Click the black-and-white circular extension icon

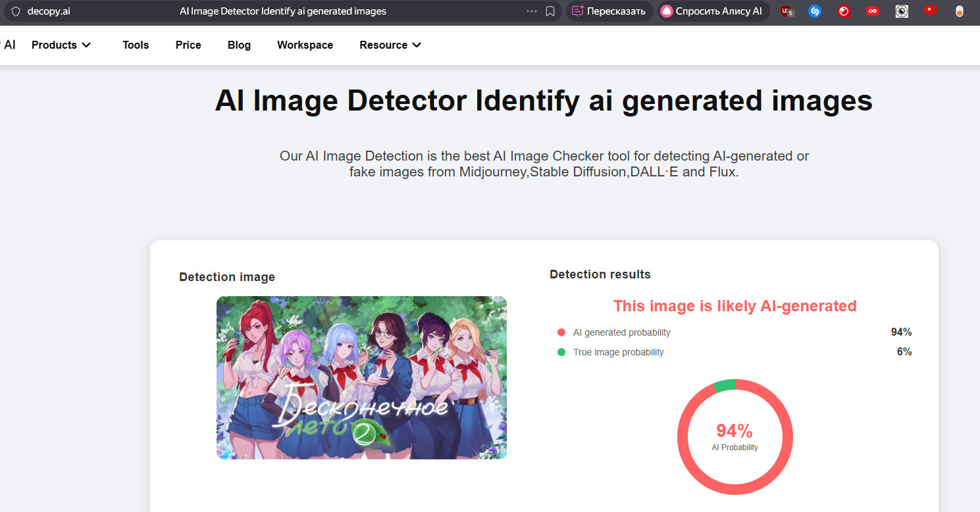click(x=902, y=11)
